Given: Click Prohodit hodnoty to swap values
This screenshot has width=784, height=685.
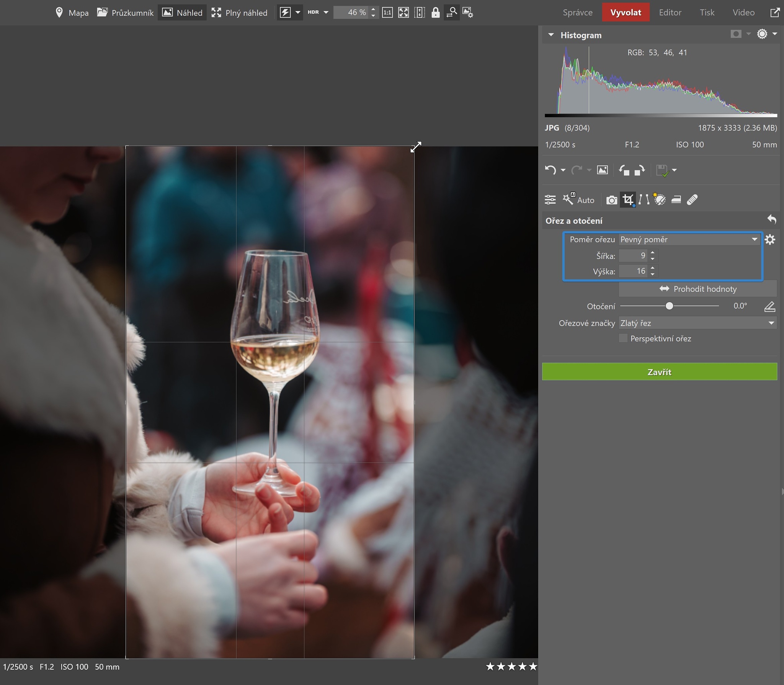Looking at the screenshot, I should (697, 289).
